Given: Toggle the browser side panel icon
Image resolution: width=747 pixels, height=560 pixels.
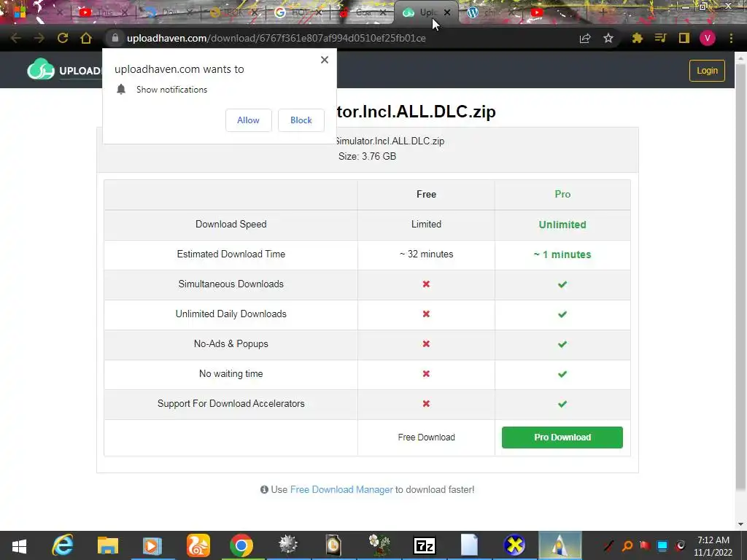Looking at the screenshot, I should point(684,38).
